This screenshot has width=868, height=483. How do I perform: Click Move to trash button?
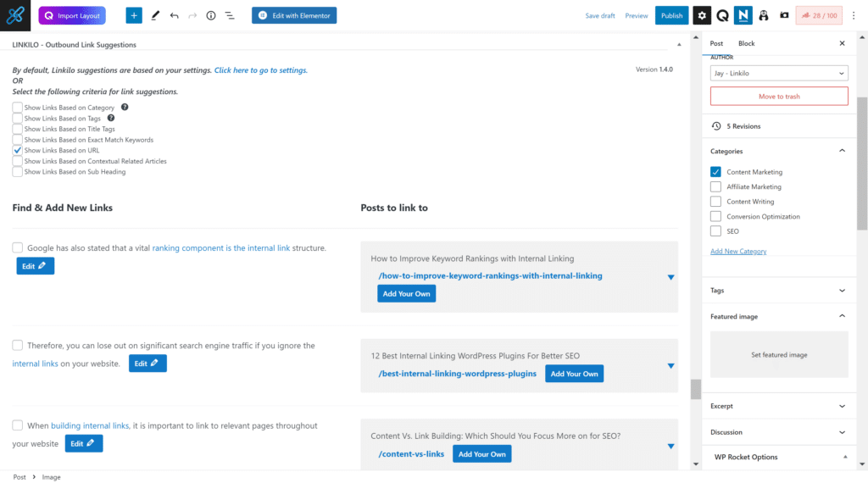[x=779, y=97]
